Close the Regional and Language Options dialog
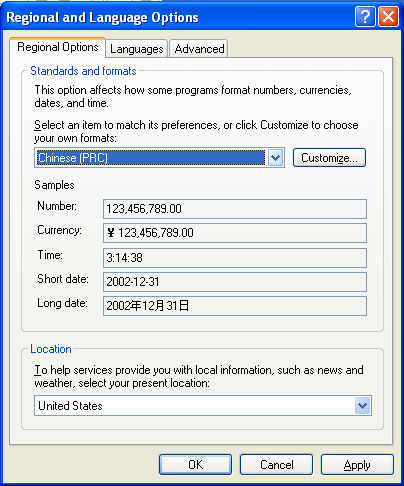This screenshot has height=486, width=404. pyautogui.click(x=388, y=16)
